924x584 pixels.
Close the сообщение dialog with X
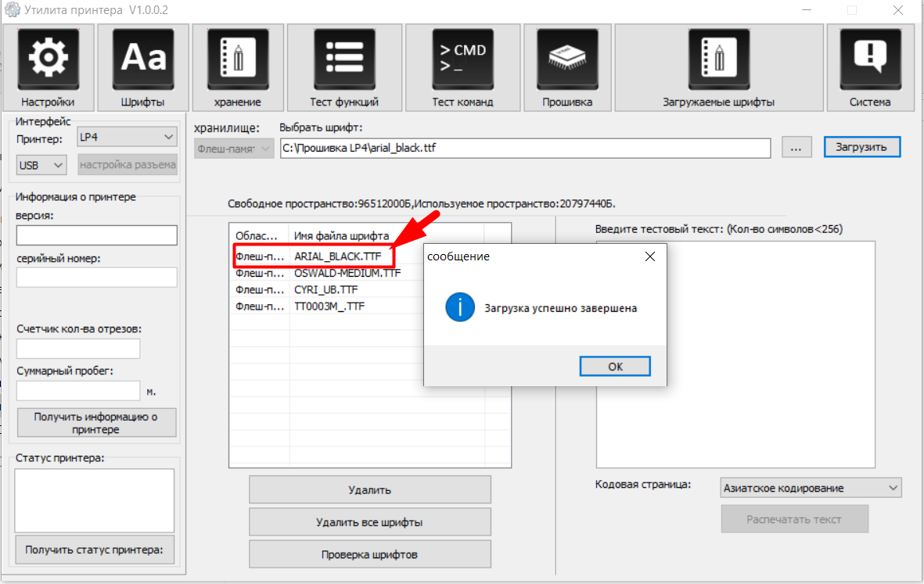tap(649, 256)
